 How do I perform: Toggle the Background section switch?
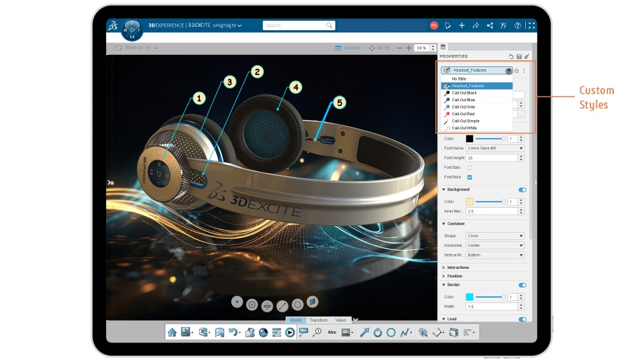[523, 190]
